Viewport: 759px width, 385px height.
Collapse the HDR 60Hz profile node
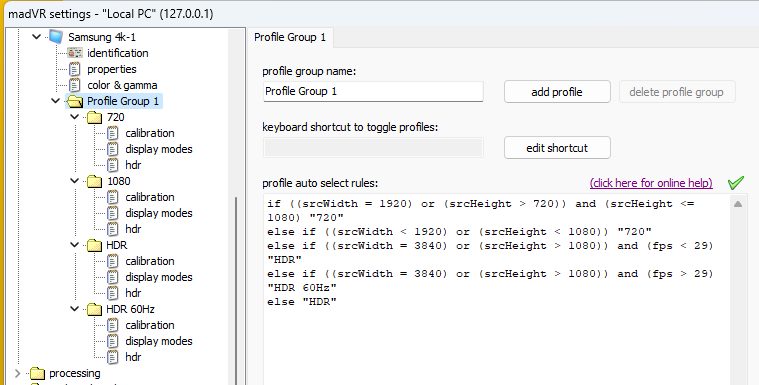pyautogui.click(x=75, y=309)
